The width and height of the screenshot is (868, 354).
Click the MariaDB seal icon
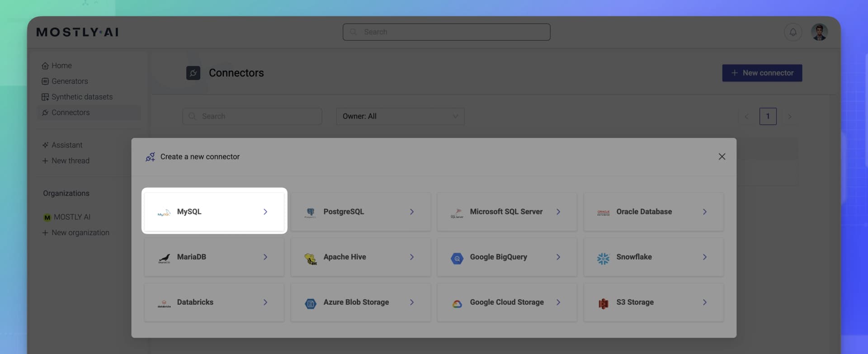tap(164, 258)
